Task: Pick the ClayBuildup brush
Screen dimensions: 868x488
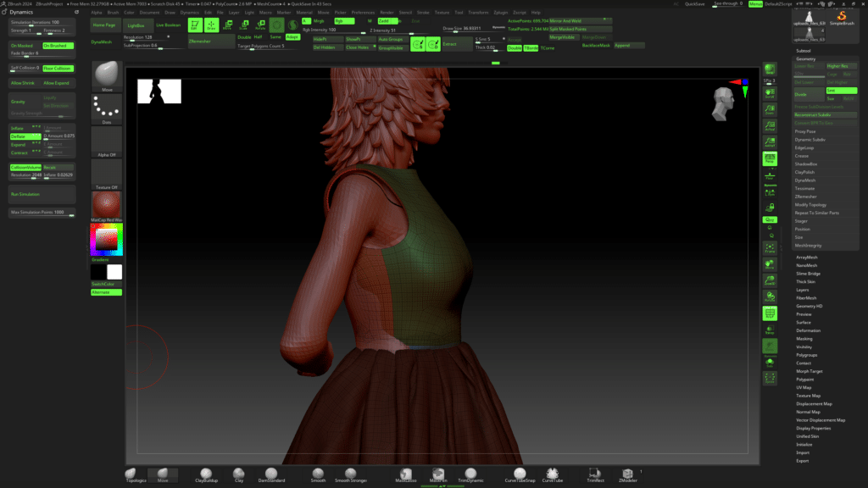Action: (x=206, y=474)
